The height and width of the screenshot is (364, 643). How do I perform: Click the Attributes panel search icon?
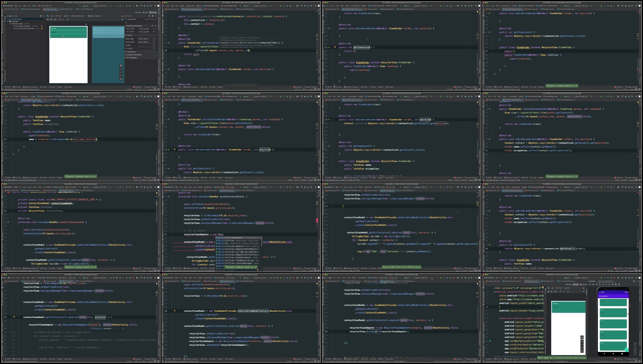149,16
